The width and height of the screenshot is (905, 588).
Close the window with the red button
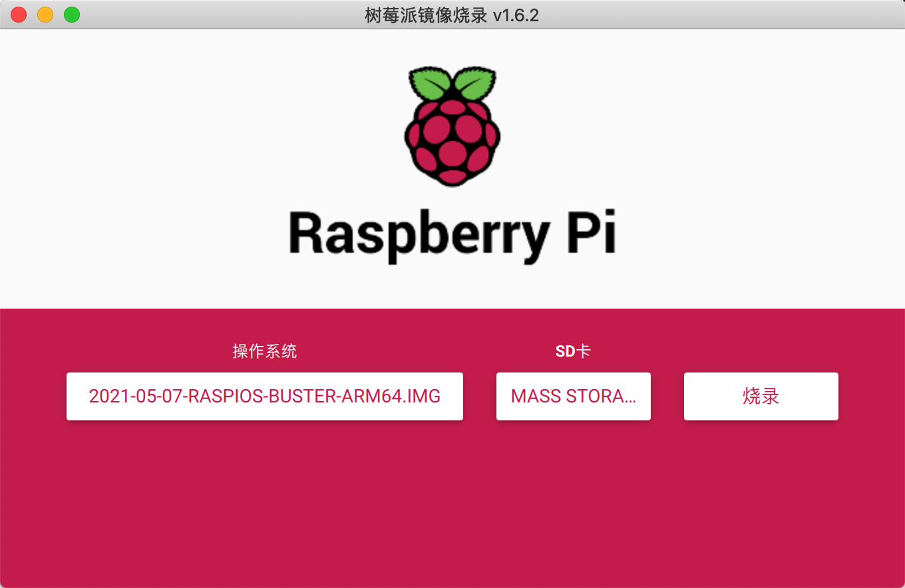(19, 15)
